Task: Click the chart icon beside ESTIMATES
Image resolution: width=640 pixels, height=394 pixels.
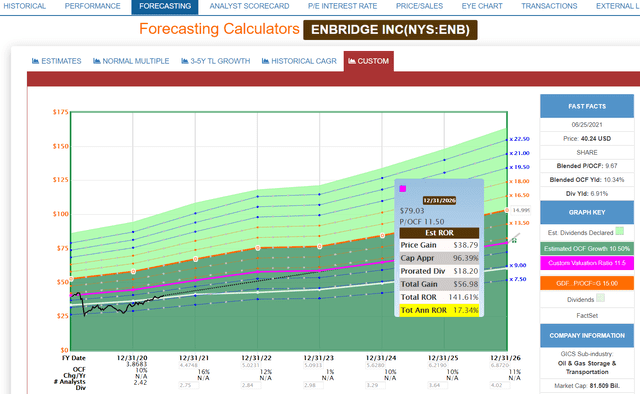Action: 36,61
